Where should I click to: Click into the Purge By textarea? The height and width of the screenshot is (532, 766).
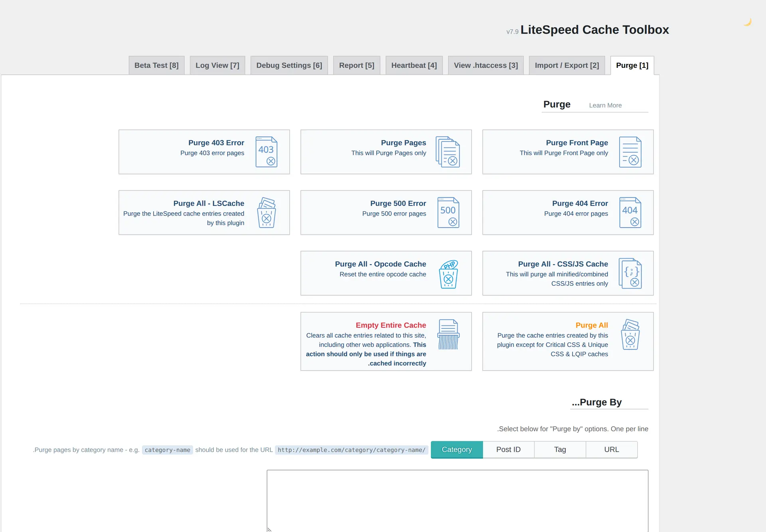457,500
